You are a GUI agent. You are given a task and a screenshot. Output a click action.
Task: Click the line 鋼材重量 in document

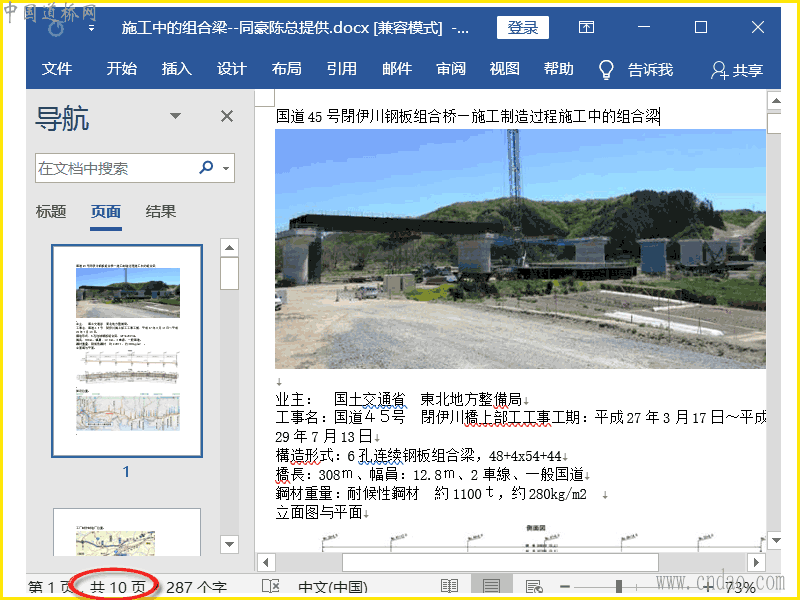point(431,493)
